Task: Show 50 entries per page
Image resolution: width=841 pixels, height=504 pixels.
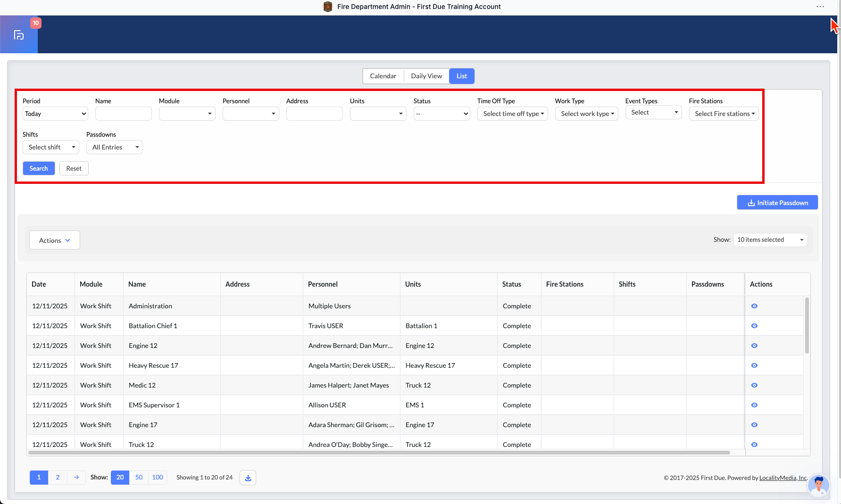Action: [139, 478]
